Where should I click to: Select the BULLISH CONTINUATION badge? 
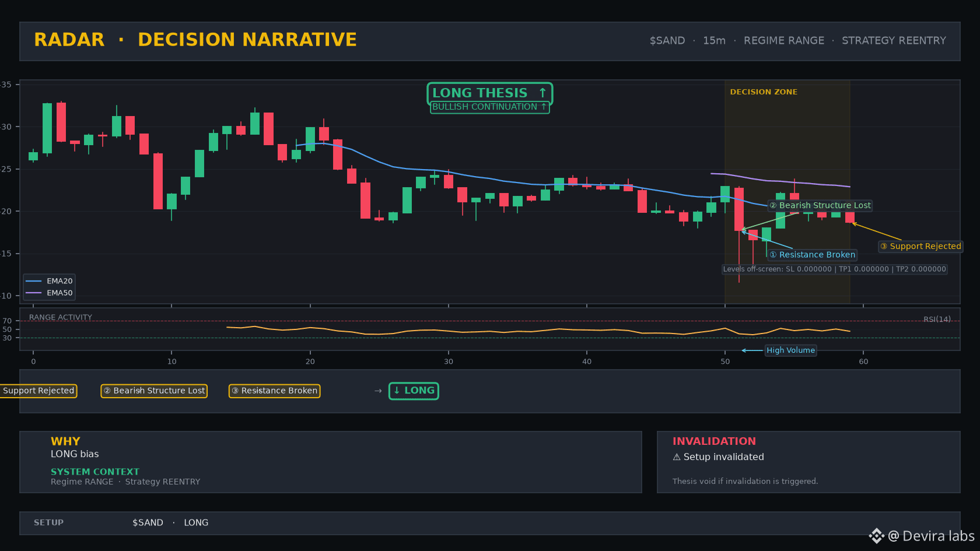(489, 107)
